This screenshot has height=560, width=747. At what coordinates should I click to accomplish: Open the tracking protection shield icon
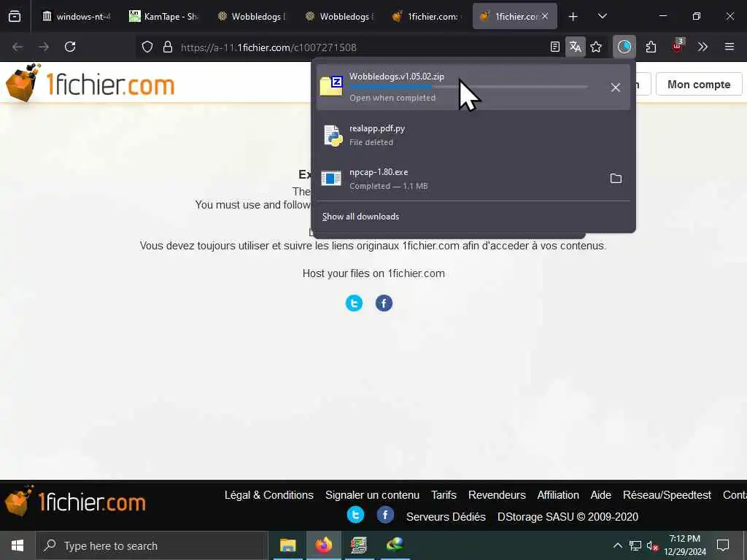point(147,47)
